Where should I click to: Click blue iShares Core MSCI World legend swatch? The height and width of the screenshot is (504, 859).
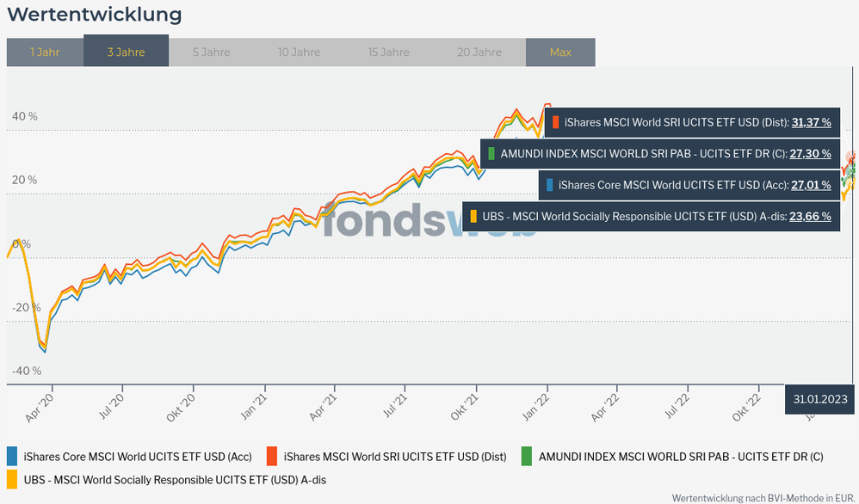pyautogui.click(x=12, y=457)
